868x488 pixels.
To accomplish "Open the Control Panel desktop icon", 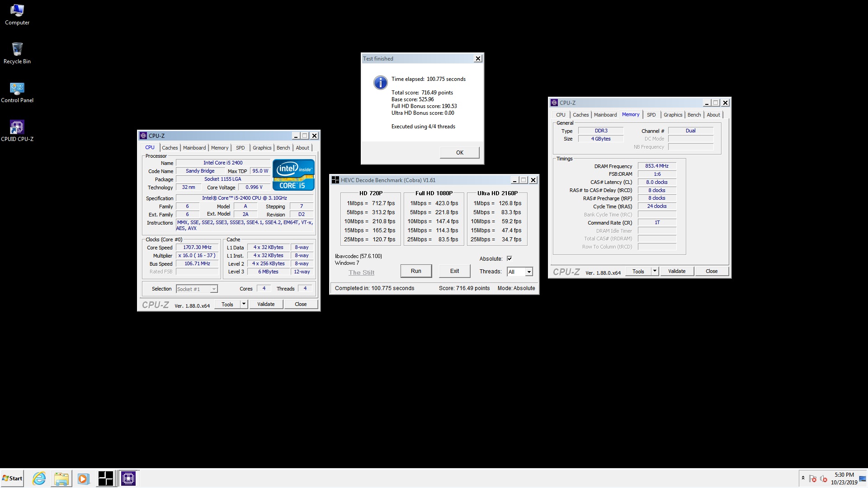I will [x=17, y=92].
